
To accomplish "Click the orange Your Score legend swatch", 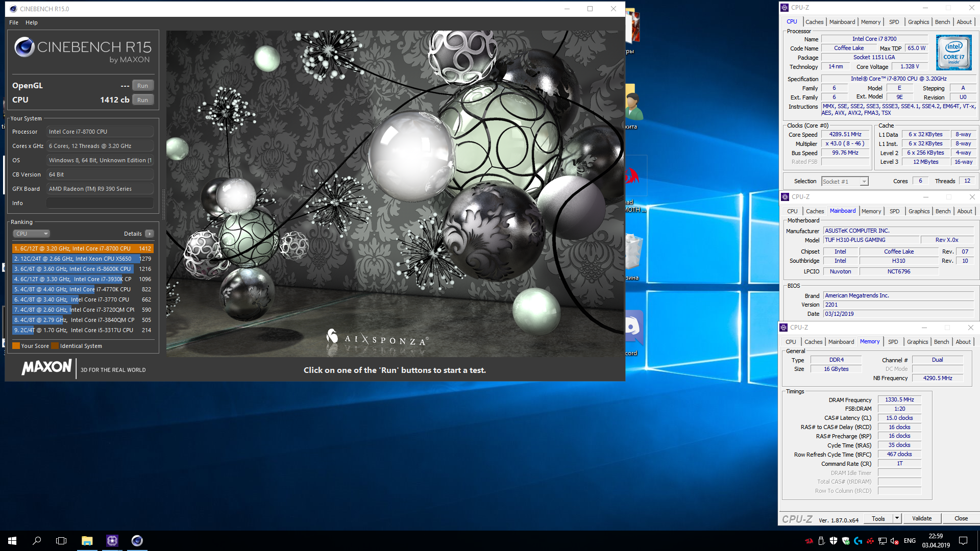I will tap(16, 346).
